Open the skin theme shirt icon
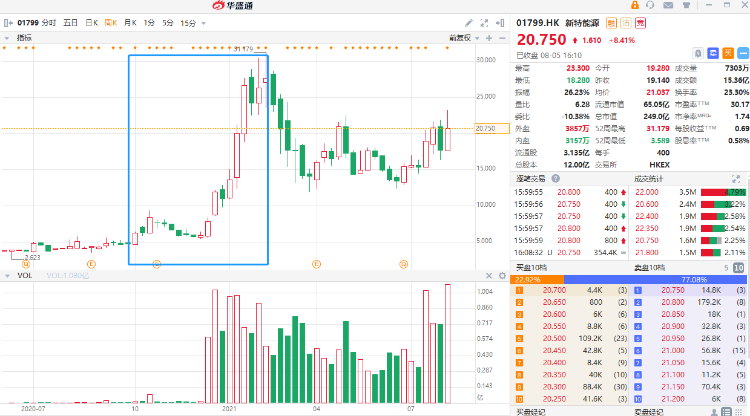Viewport: 750px width, 416px height. [686, 5]
